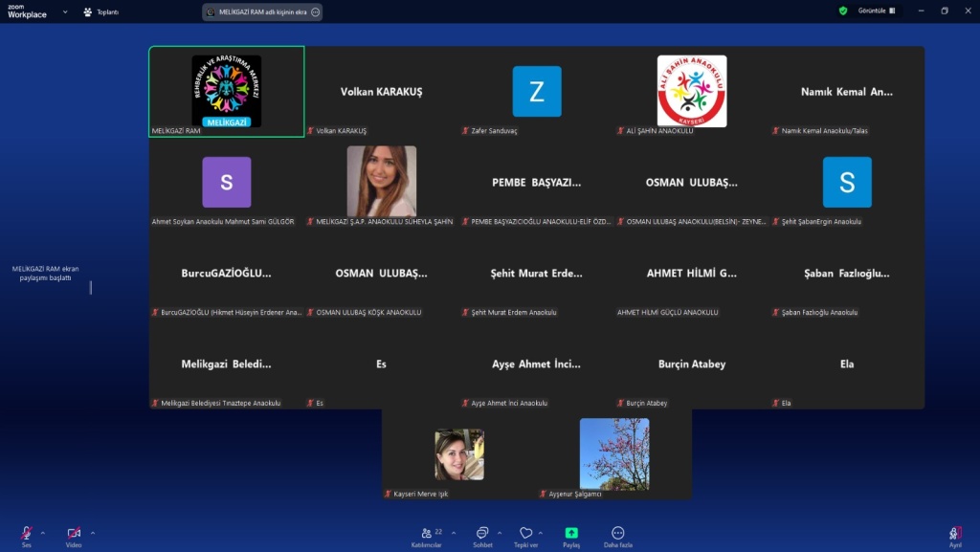Open the Sohbet chat panel
980x552 pixels.
pos(482,533)
